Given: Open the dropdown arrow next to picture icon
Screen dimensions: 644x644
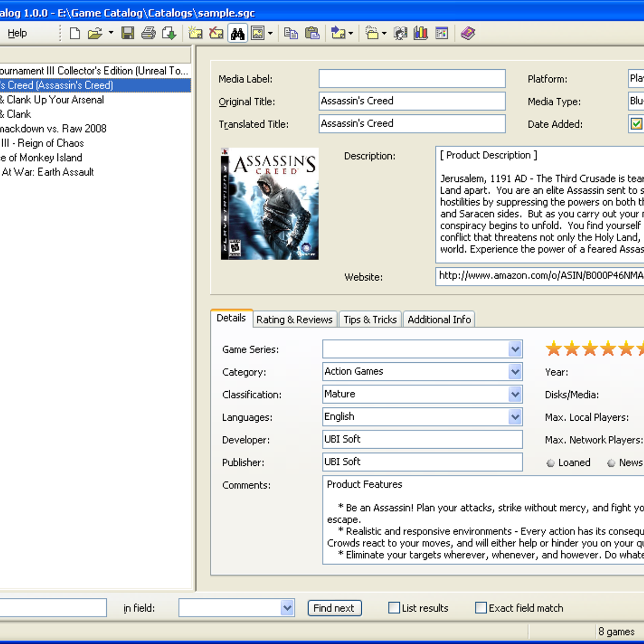Looking at the screenshot, I should (x=270, y=33).
